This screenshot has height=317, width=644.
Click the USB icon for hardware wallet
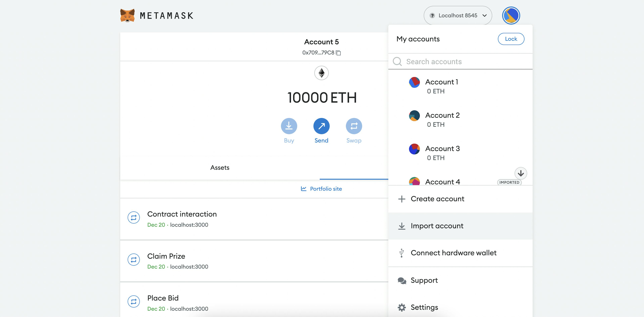[x=401, y=253]
